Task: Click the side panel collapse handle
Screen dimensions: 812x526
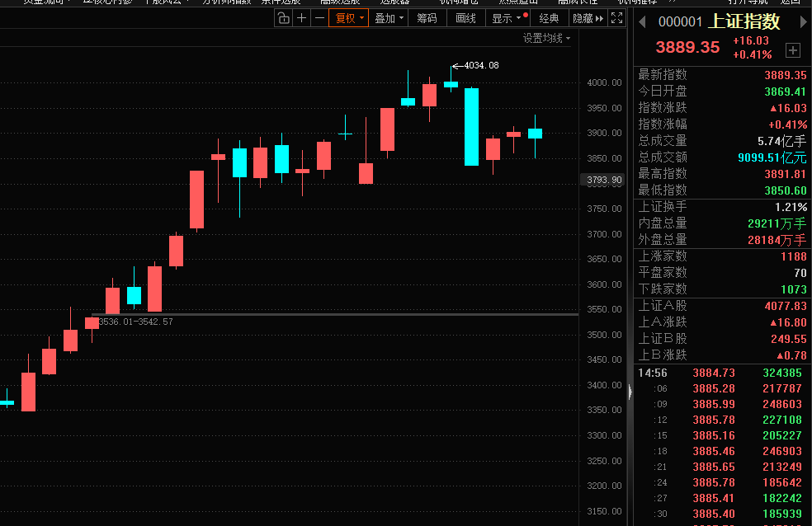Action: [x=630, y=394]
